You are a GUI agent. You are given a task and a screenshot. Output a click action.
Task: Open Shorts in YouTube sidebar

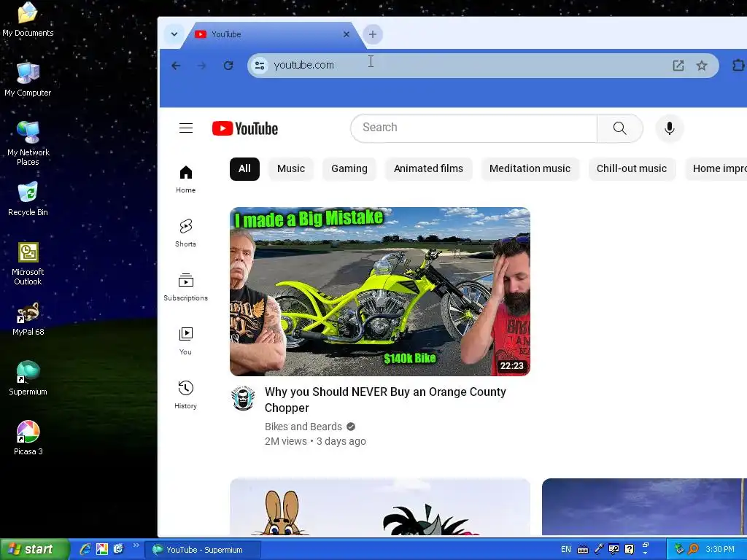[x=186, y=233]
